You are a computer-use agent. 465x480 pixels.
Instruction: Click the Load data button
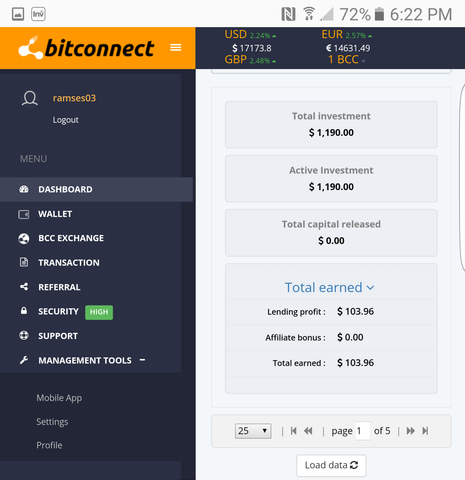pos(331,465)
